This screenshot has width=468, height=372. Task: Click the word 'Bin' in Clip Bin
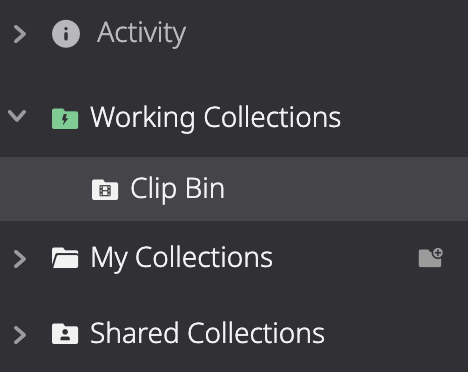(x=205, y=188)
